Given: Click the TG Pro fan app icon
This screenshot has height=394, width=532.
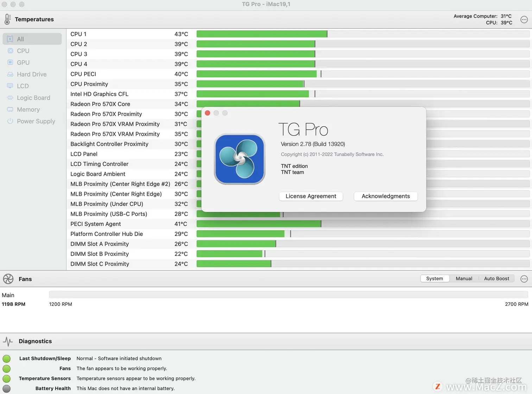Looking at the screenshot, I should 240,159.
